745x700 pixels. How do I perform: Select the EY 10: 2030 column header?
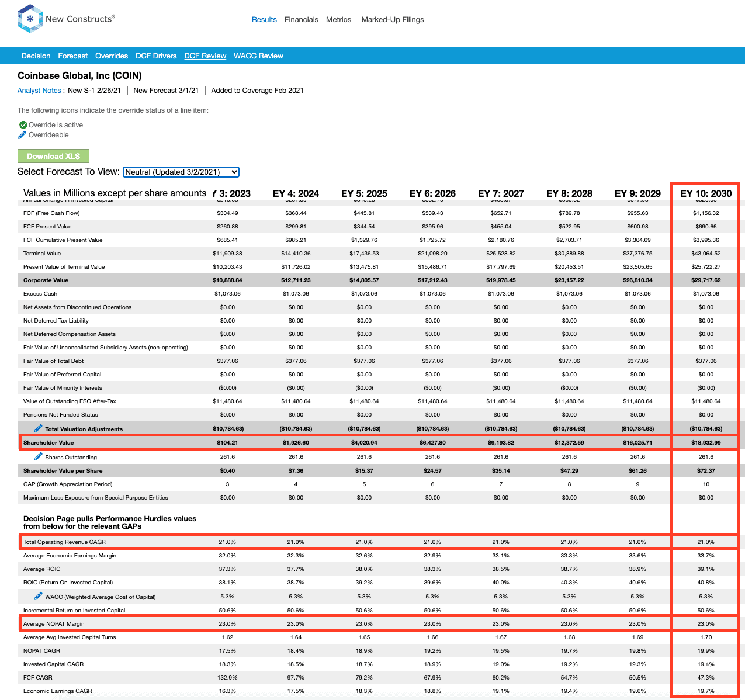coord(706,193)
